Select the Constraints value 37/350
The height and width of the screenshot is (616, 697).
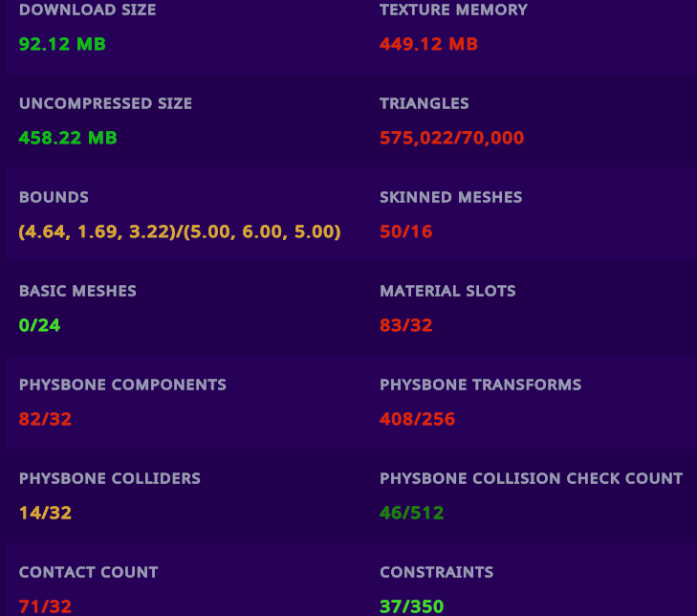(x=412, y=606)
